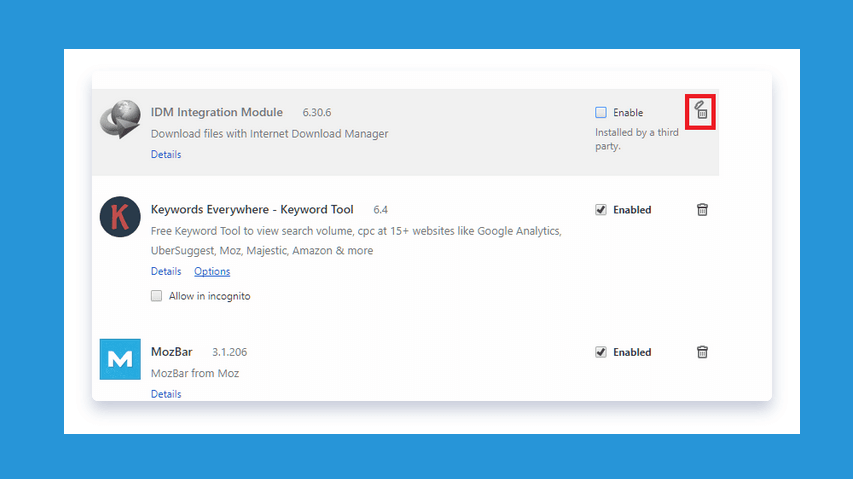Open Details link under Keywords Everywhere
853x479 pixels.
tap(166, 271)
